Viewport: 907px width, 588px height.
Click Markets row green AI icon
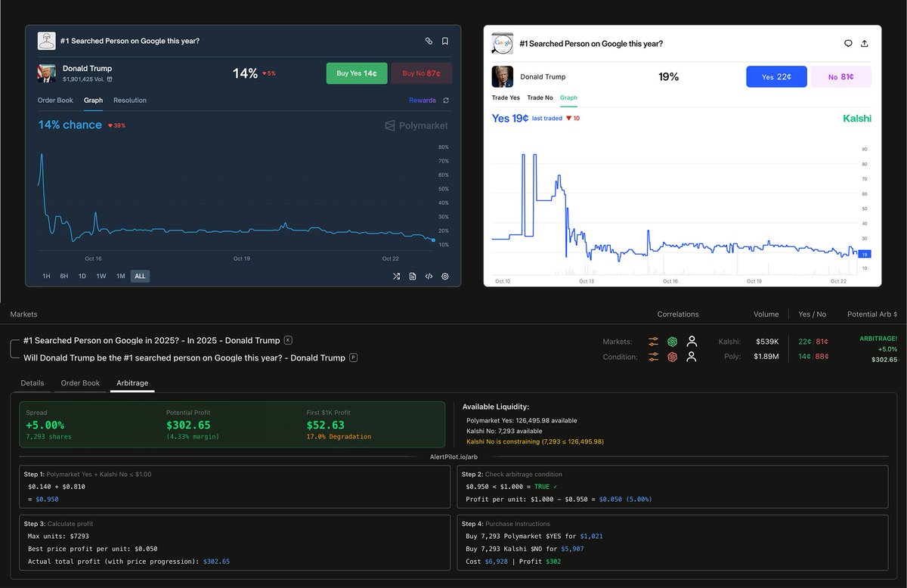tap(672, 342)
